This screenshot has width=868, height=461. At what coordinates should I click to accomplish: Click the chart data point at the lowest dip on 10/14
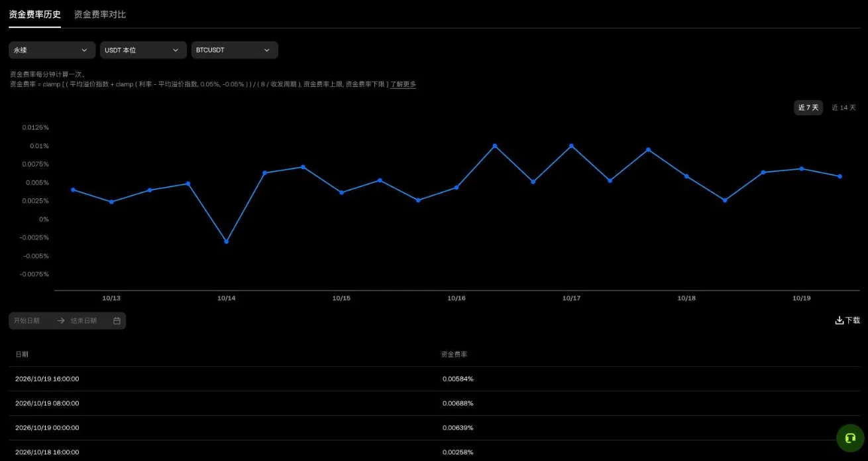[x=227, y=241]
